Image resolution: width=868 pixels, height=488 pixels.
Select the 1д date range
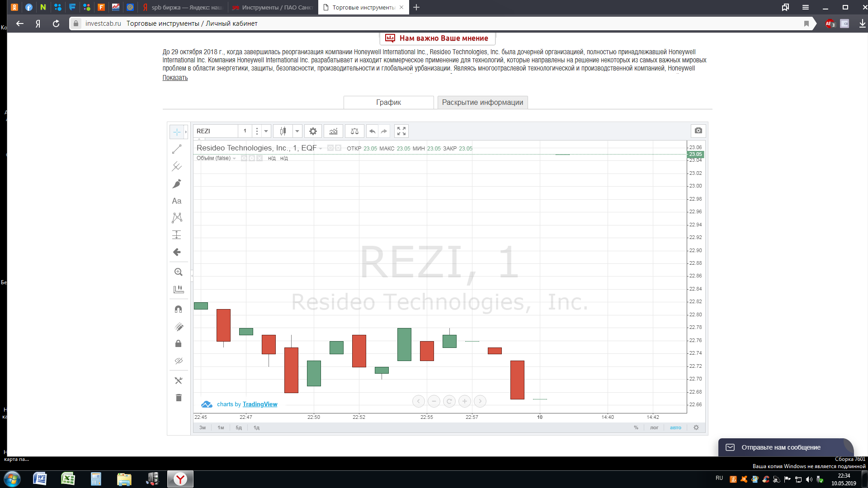pyautogui.click(x=256, y=427)
